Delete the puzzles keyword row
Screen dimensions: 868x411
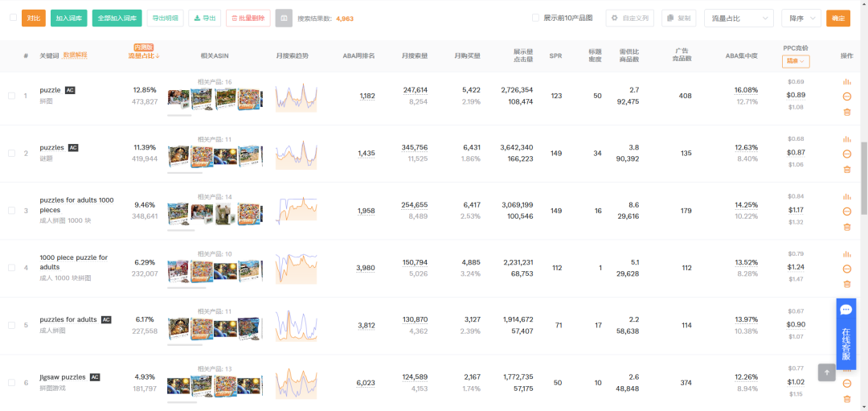click(846, 170)
